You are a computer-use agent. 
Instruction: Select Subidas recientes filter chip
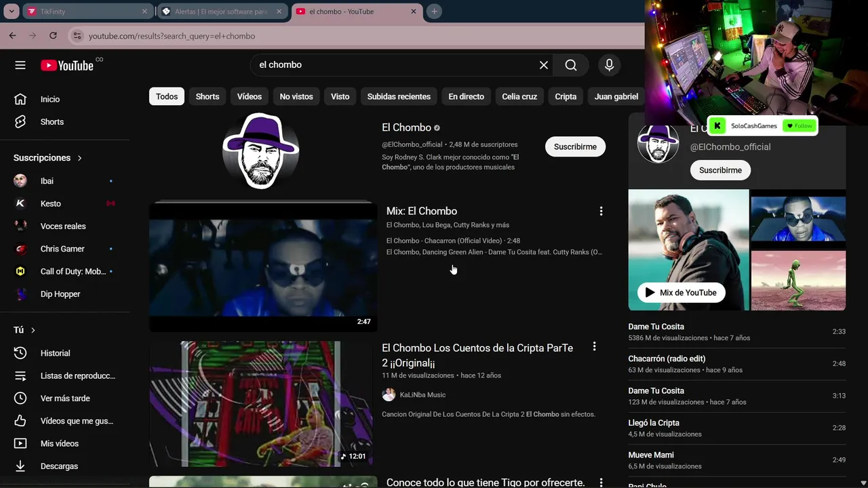point(399,96)
